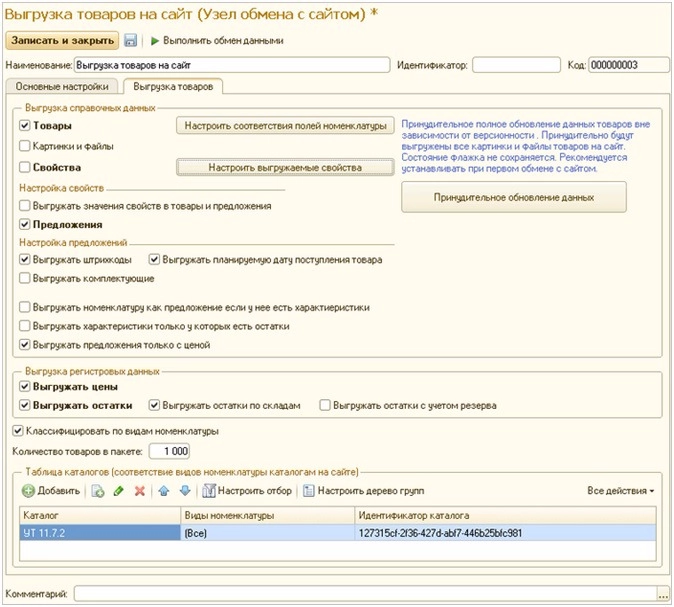
Task: Open the Все действия dropdown menu
Action: point(620,491)
